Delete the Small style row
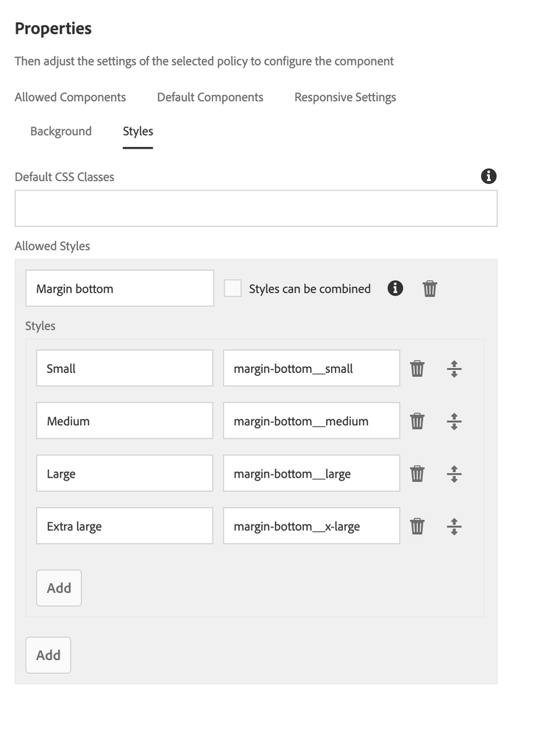 tap(417, 369)
